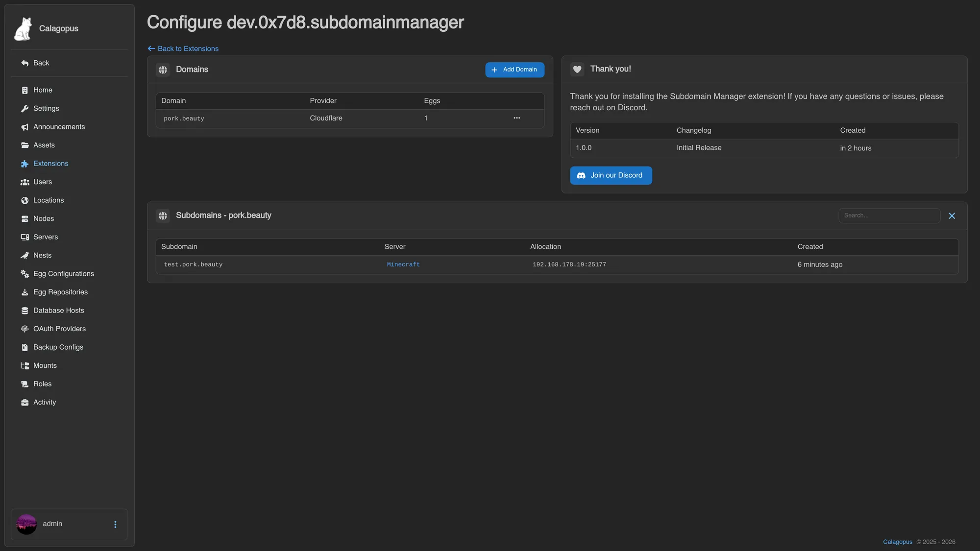Select the pork.beauty domain cell

click(x=184, y=119)
